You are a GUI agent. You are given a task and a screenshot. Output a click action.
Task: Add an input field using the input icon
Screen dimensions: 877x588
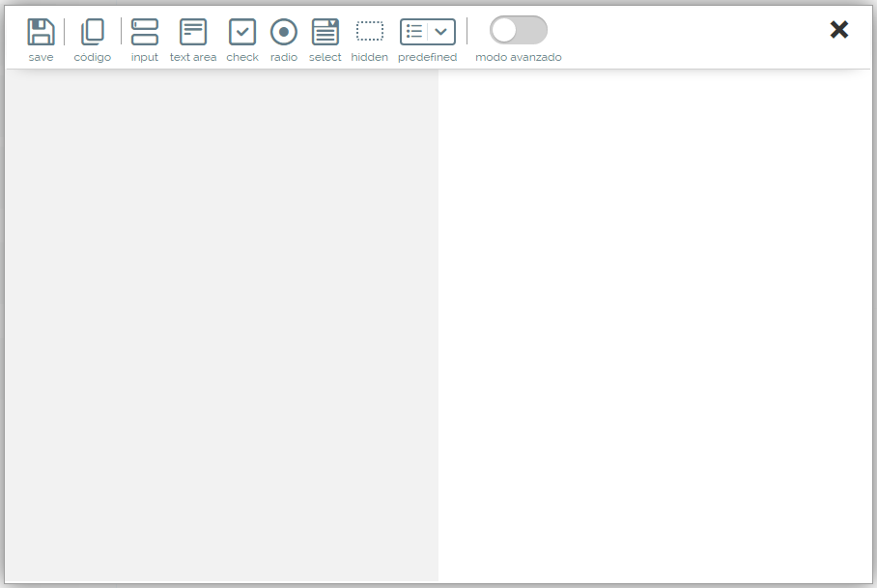tap(145, 32)
